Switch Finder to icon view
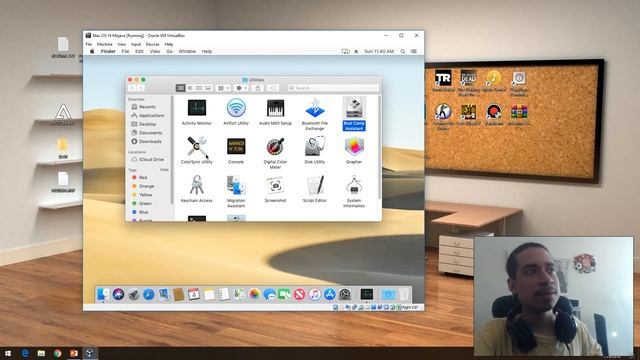Viewport: 640px width, 360px height. pos(180,88)
